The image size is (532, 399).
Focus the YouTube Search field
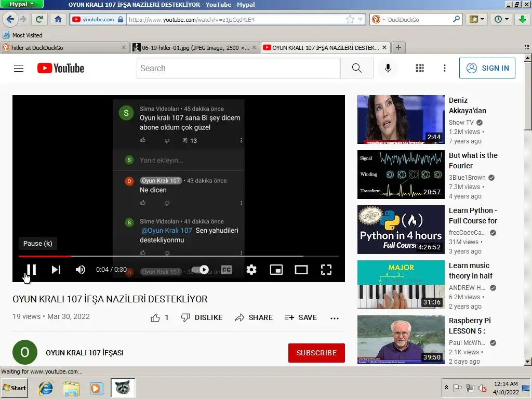tap(238, 68)
